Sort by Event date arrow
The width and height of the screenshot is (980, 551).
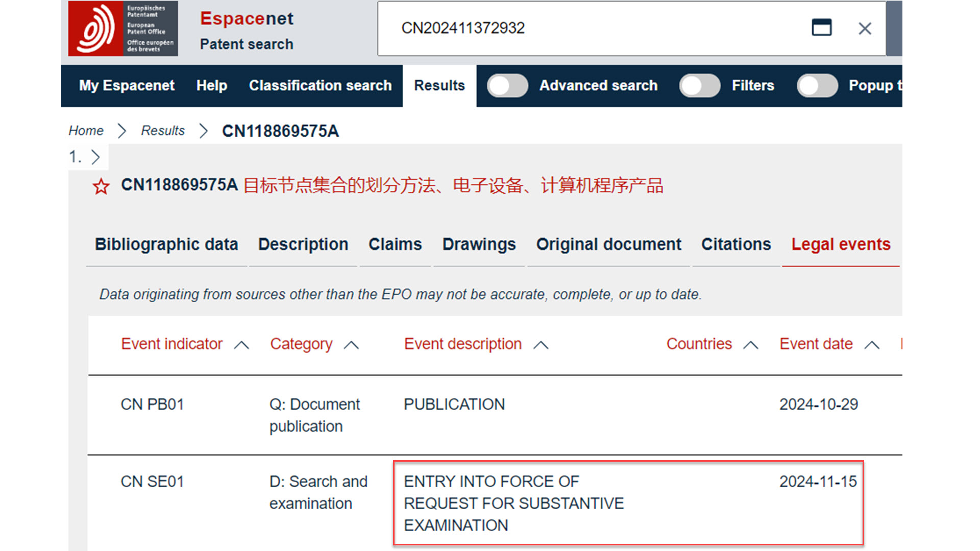[x=872, y=345]
